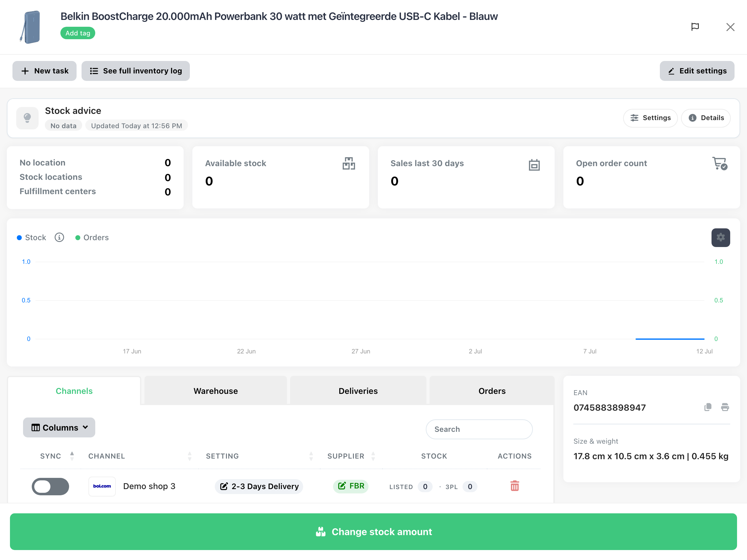Click the blue stock line on chart
747x560 pixels.
670,338
